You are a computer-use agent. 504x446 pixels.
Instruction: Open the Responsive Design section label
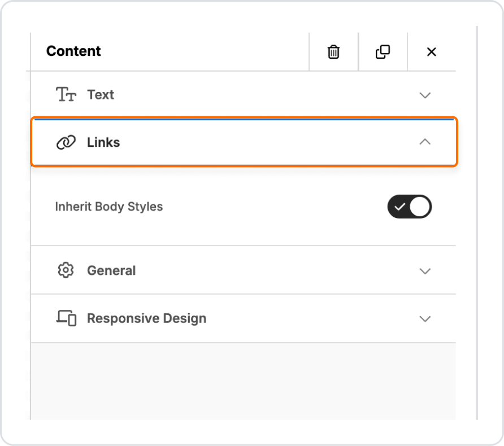(146, 318)
